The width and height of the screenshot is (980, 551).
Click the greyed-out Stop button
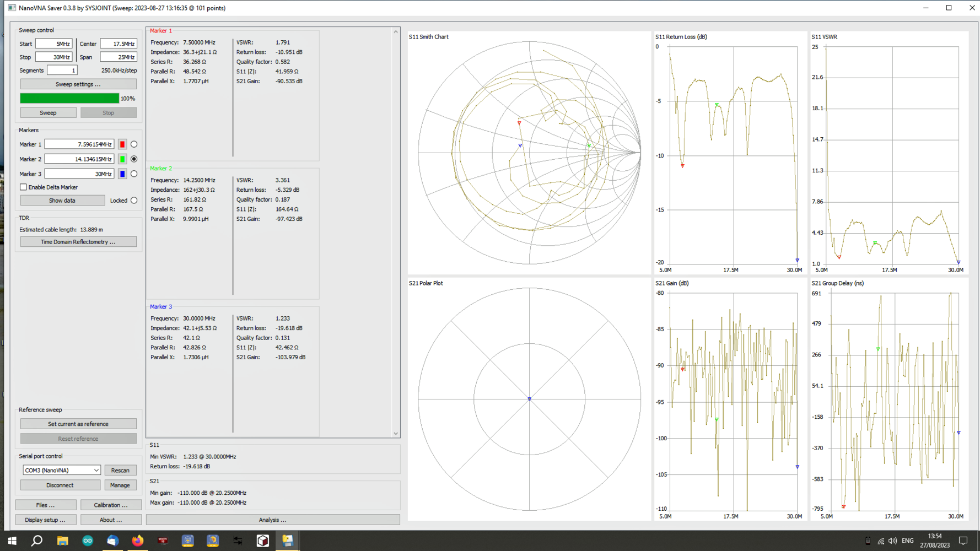(x=109, y=112)
